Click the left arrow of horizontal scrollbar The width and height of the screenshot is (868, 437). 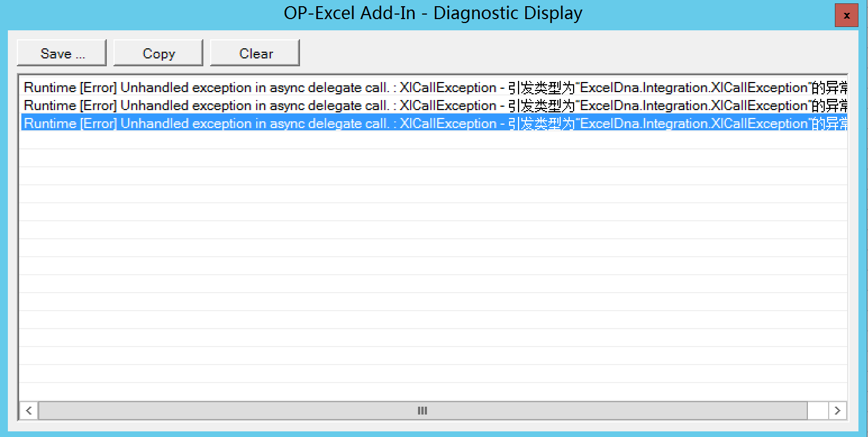[29, 411]
